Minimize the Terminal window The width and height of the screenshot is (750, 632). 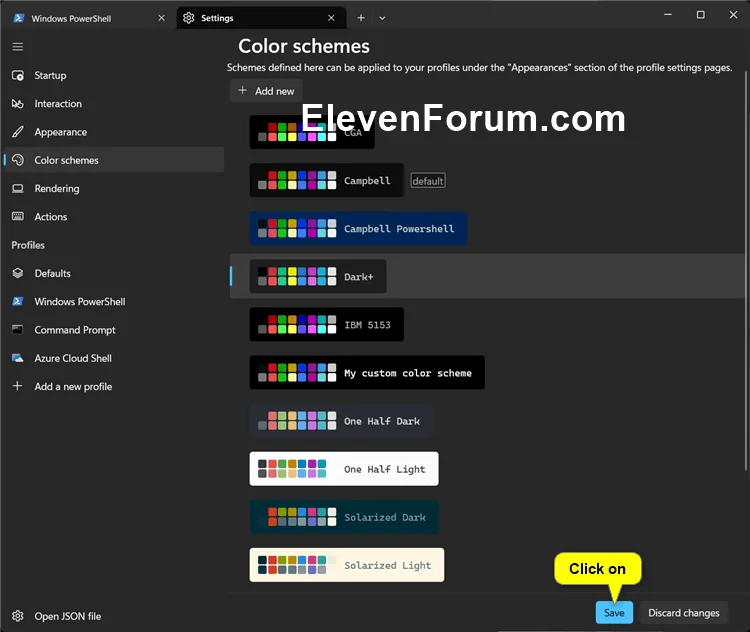(x=668, y=15)
